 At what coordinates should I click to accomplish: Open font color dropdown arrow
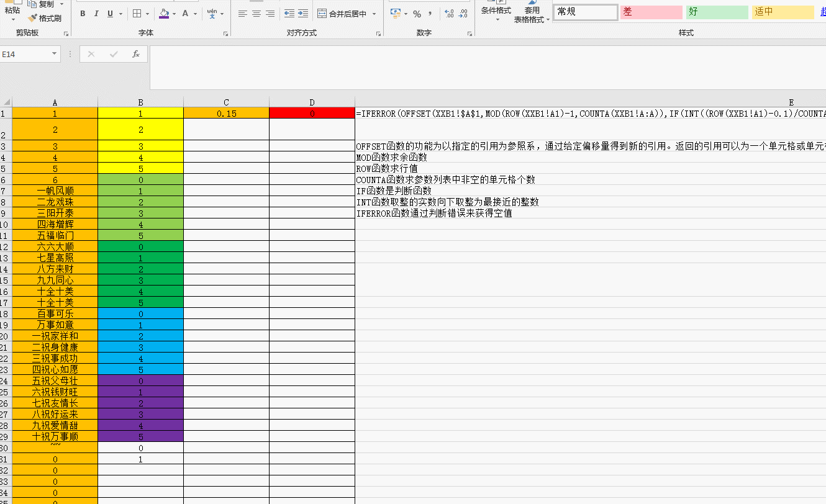195,14
